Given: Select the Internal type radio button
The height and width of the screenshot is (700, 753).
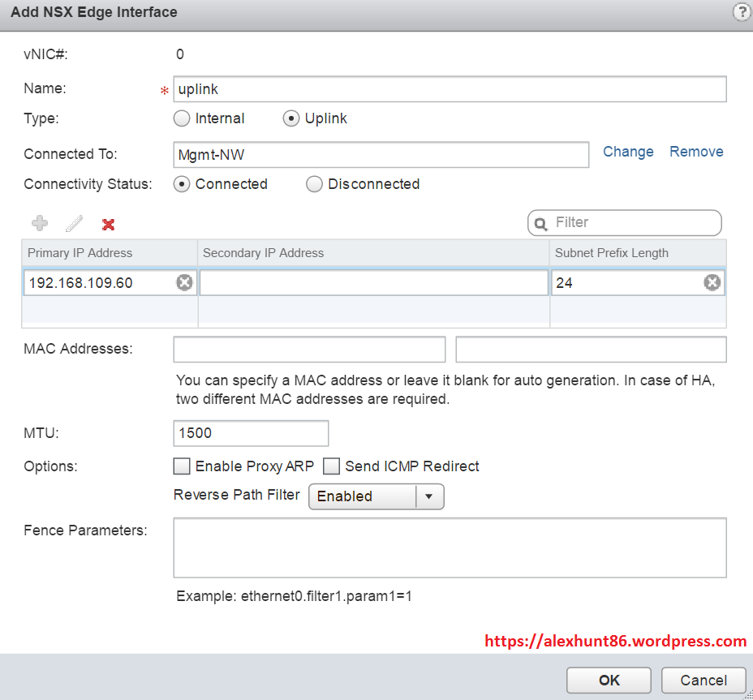Looking at the screenshot, I should [182, 118].
